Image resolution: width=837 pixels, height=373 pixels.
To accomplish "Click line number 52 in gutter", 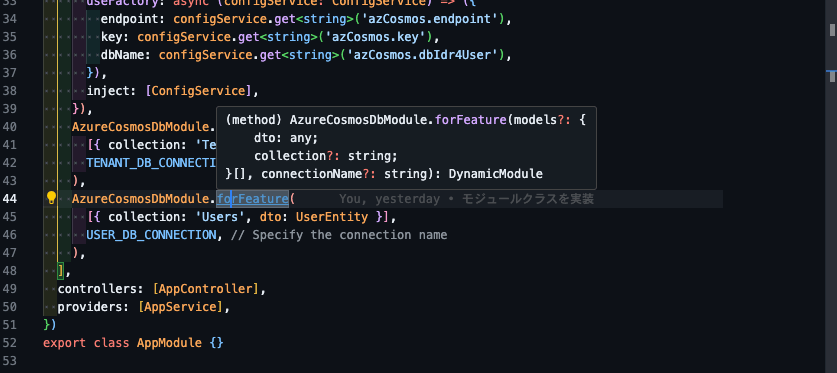I will click(x=10, y=343).
